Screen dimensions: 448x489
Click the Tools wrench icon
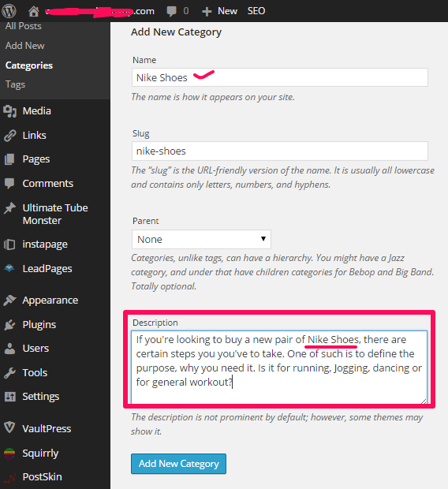tap(9, 373)
